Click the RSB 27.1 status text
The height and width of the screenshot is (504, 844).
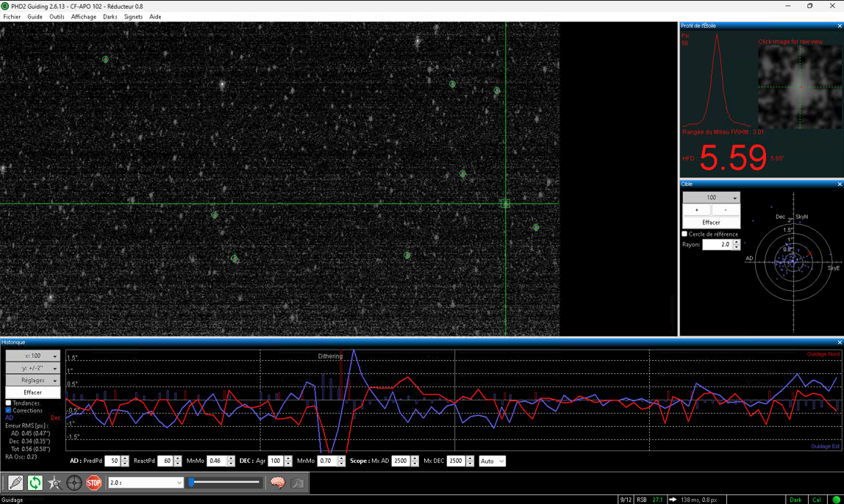point(650,500)
